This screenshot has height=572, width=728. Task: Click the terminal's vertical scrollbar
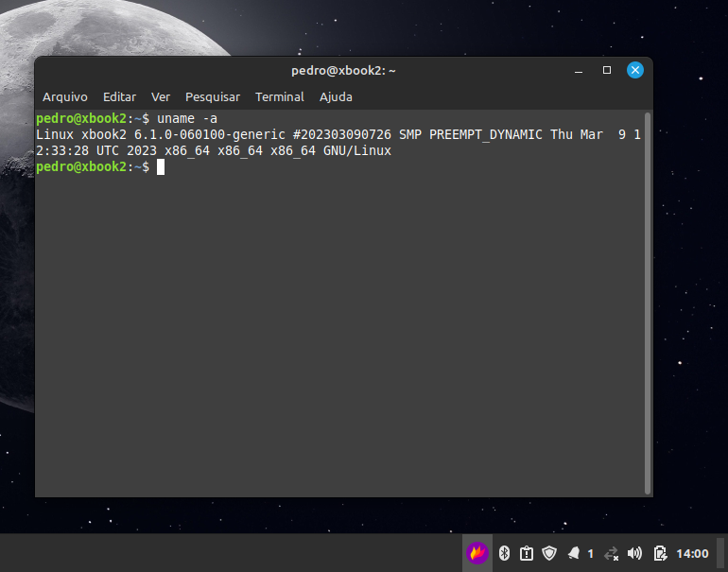coord(648,303)
